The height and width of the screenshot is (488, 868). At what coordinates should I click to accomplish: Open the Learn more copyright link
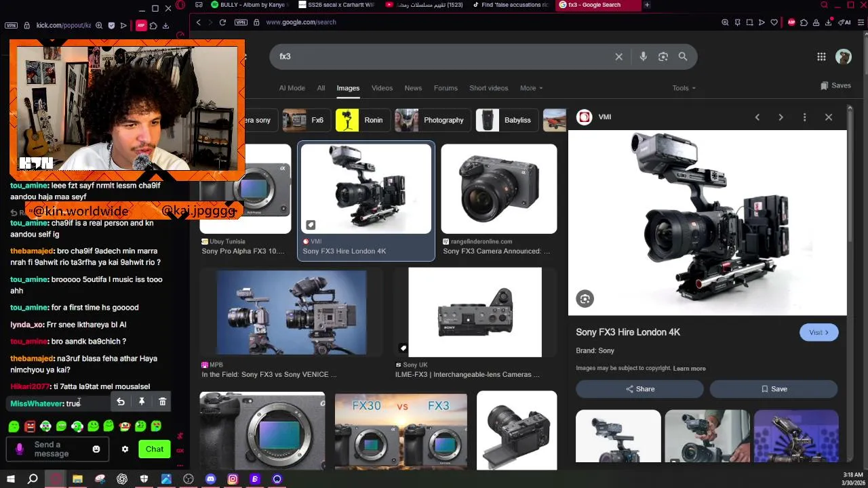[x=689, y=369]
